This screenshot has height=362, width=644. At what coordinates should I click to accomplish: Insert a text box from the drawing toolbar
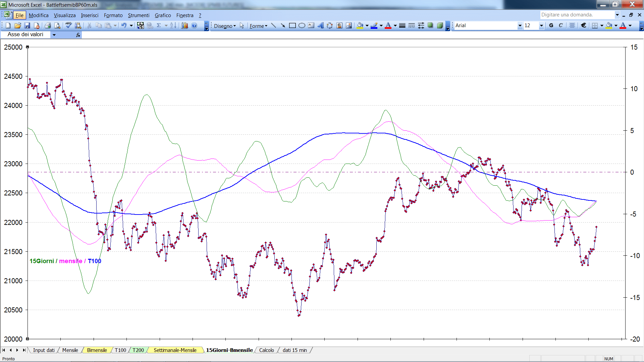tap(311, 25)
